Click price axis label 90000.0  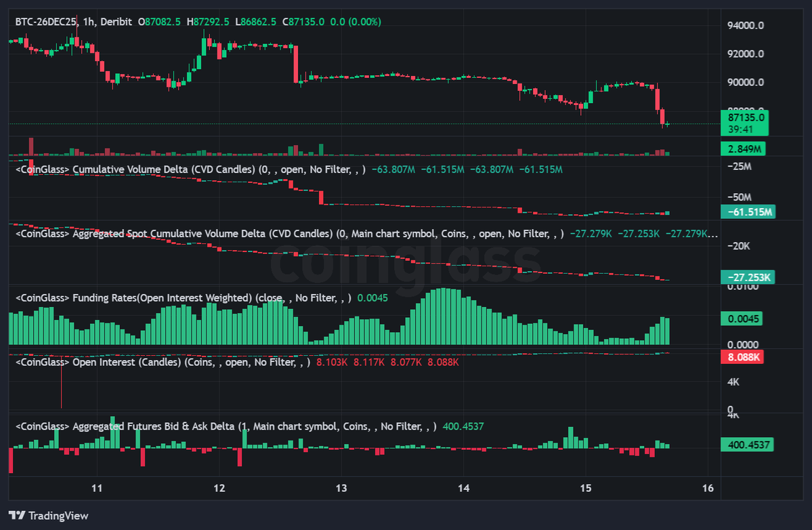(745, 83)
